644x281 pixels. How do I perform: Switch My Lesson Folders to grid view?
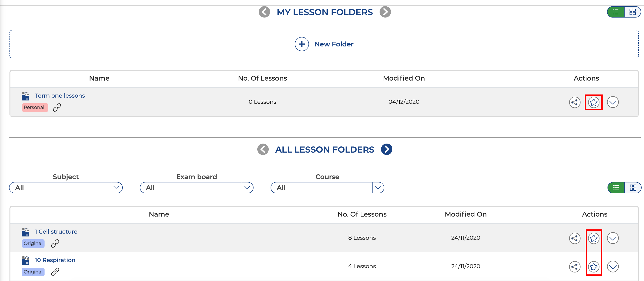click(632, 12)
